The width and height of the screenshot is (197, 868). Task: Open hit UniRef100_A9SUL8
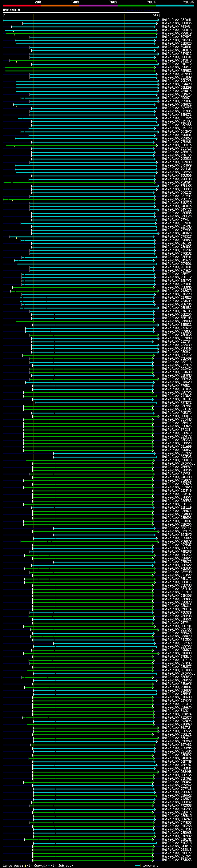176,30
